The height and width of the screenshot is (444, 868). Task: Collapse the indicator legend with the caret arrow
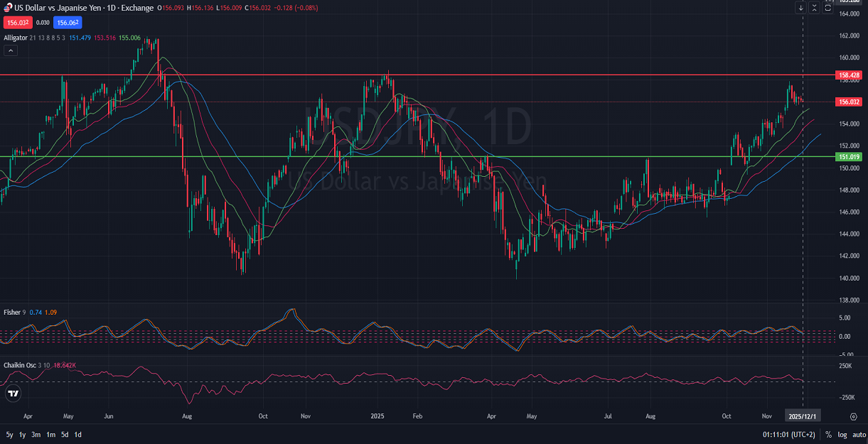coord(9,50)
